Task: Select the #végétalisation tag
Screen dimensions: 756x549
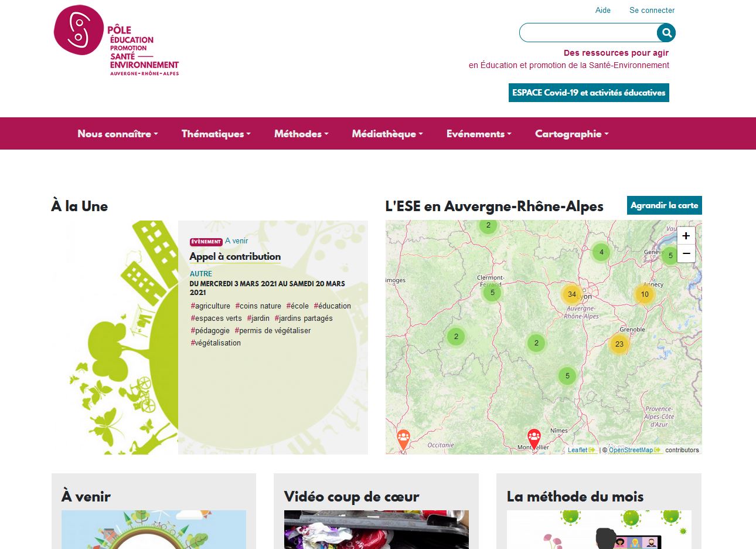Action: [x=216, y=343]
